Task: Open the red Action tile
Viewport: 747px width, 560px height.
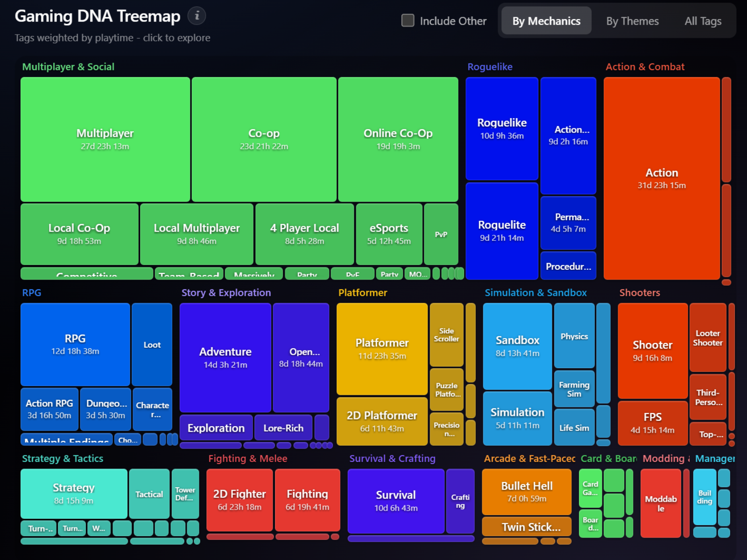Action: [x=661, y=178]
